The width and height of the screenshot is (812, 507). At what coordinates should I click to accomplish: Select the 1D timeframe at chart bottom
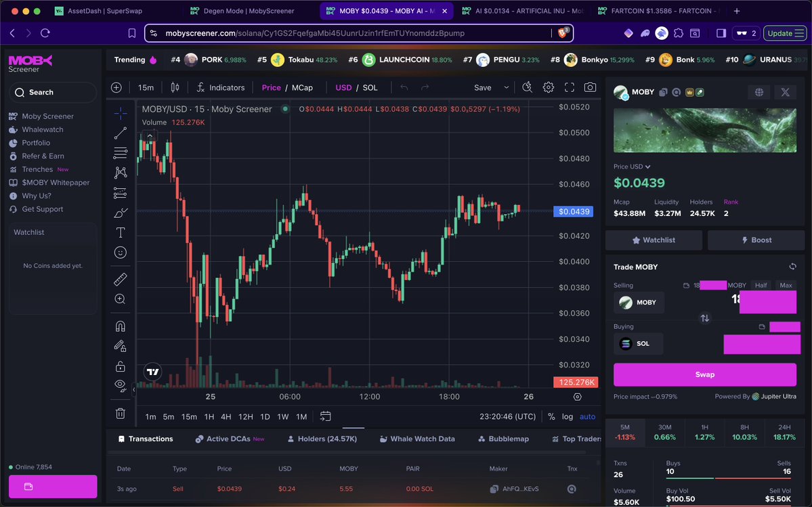click(x=265, y=416)
